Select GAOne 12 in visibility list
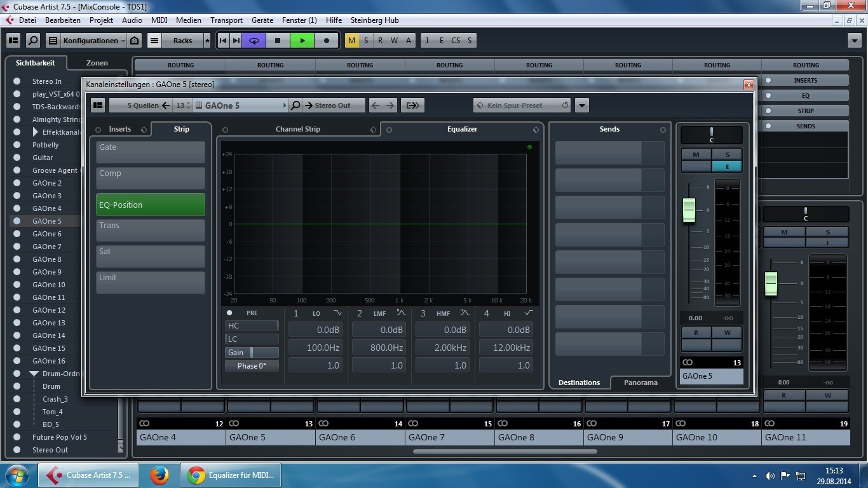The height and width of the screenshot is (488, 868). [x=49, y=310]
